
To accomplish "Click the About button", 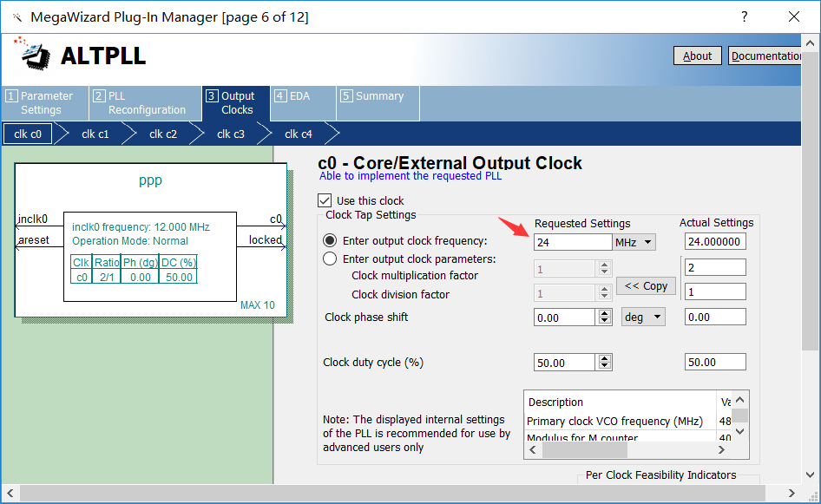I will [698, 56].
